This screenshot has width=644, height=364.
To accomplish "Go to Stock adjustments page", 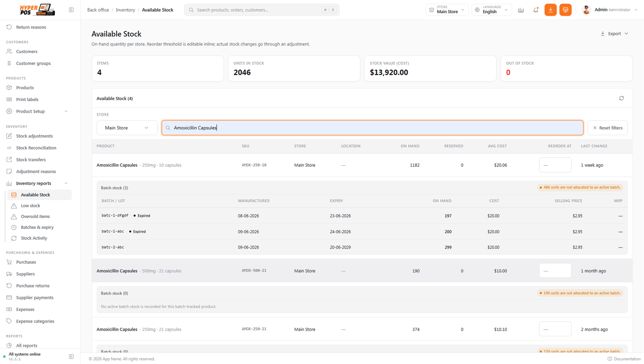I will (x=34, y=136).
